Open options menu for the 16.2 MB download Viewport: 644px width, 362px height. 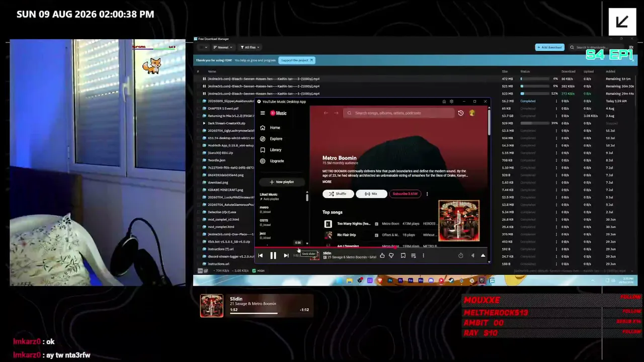pos(556,101)
